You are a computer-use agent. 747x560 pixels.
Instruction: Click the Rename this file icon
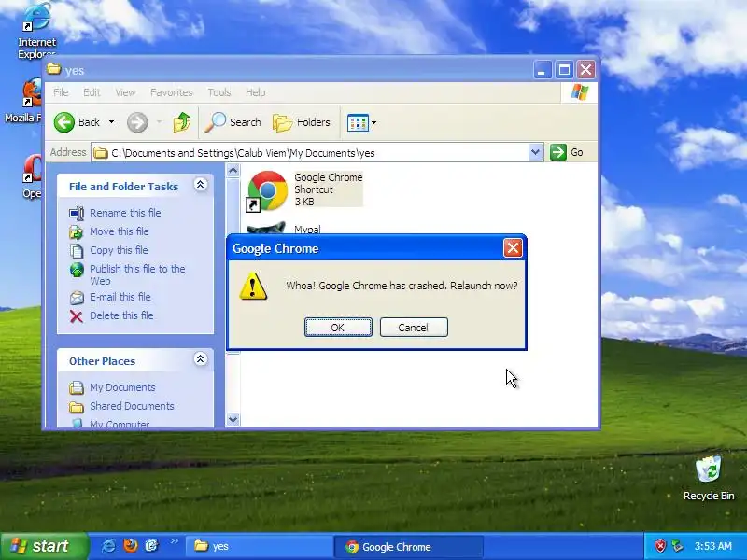(x=77, y=214)
